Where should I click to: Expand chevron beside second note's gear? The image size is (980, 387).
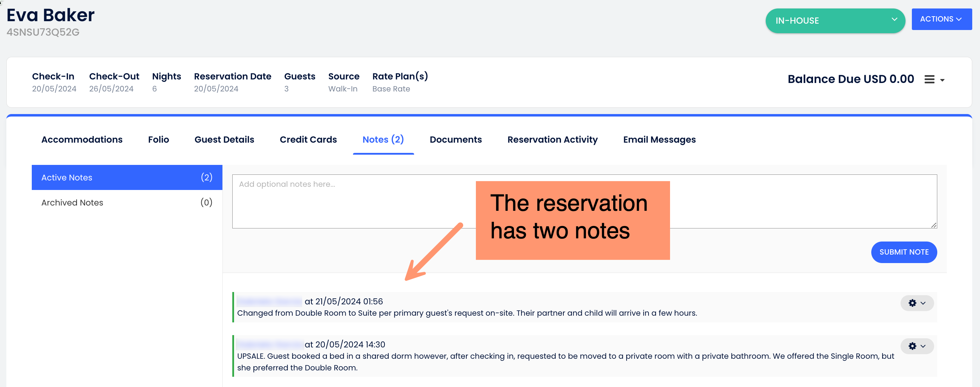[x=922, y=346]
